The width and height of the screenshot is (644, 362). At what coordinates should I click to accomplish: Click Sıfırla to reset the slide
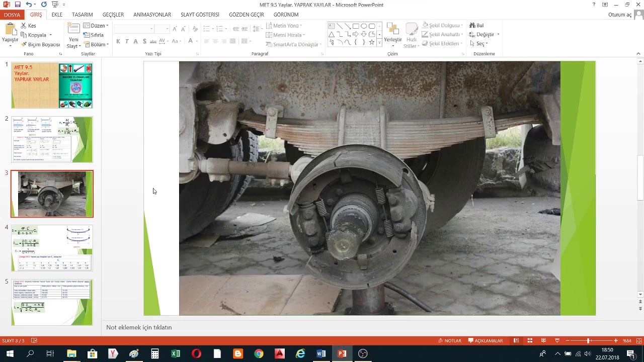(x=94, y=35)
